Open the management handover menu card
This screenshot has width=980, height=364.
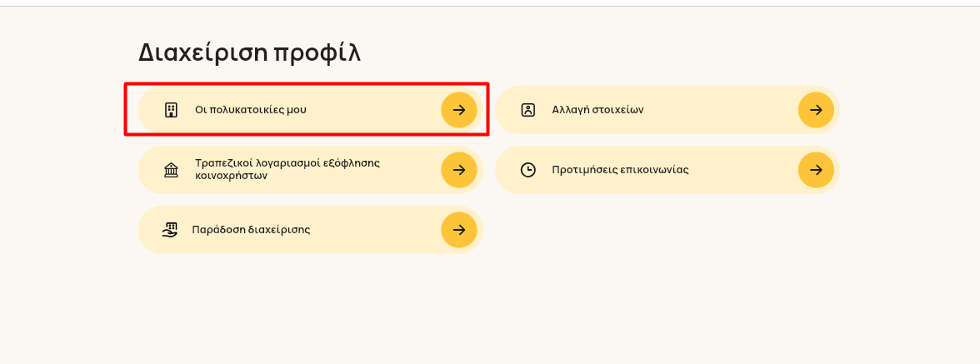point(311,230)
